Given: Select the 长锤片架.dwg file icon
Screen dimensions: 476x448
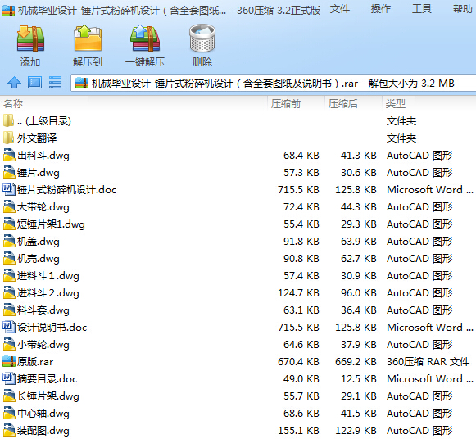Looking at the screenshot, I should (9, 396).
